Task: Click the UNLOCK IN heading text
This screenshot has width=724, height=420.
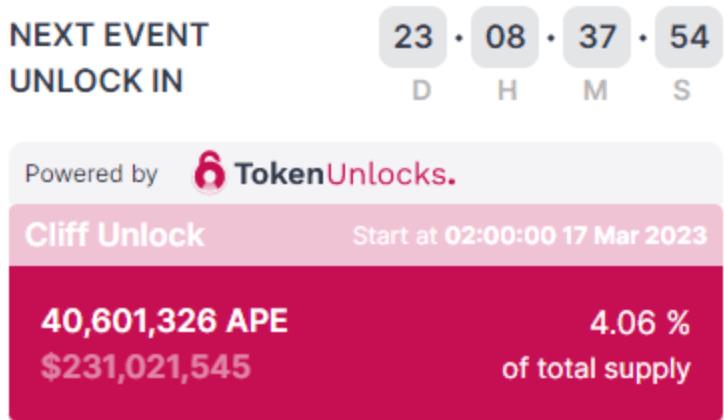Action: [x=97, y=81]
